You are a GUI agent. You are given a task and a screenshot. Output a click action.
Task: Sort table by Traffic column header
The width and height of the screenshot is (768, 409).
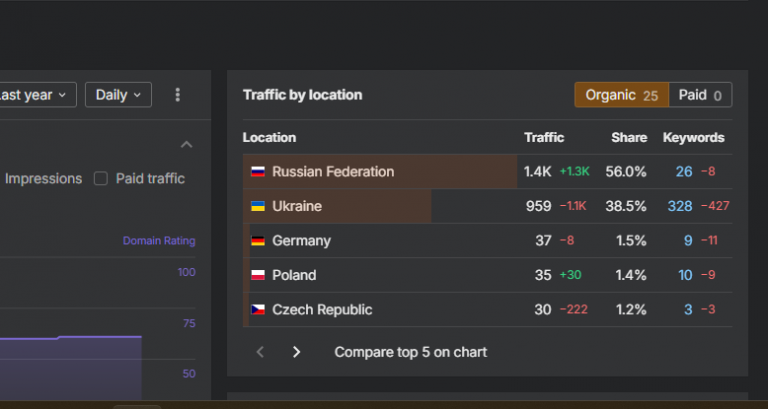point(544,138)
